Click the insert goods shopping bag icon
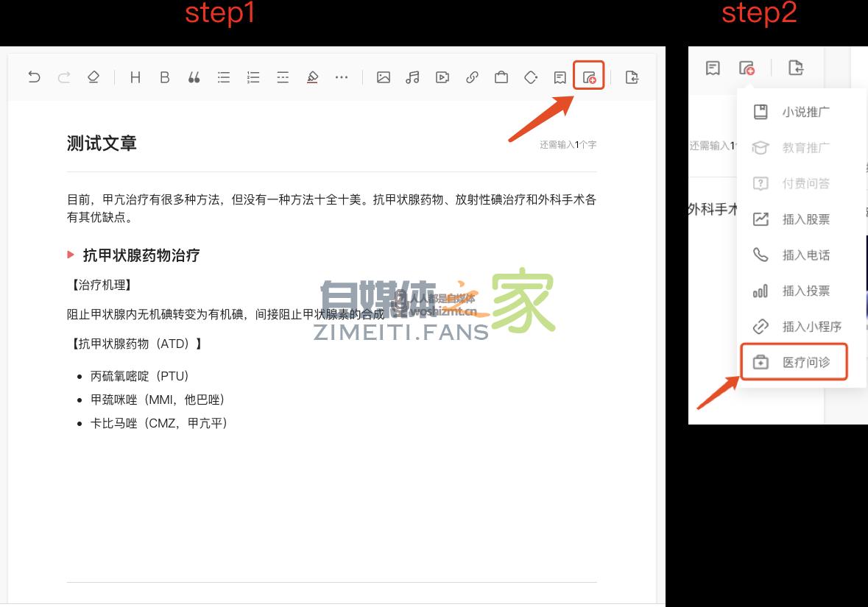Screen dimensions: 868x607 tap(501, 77)
